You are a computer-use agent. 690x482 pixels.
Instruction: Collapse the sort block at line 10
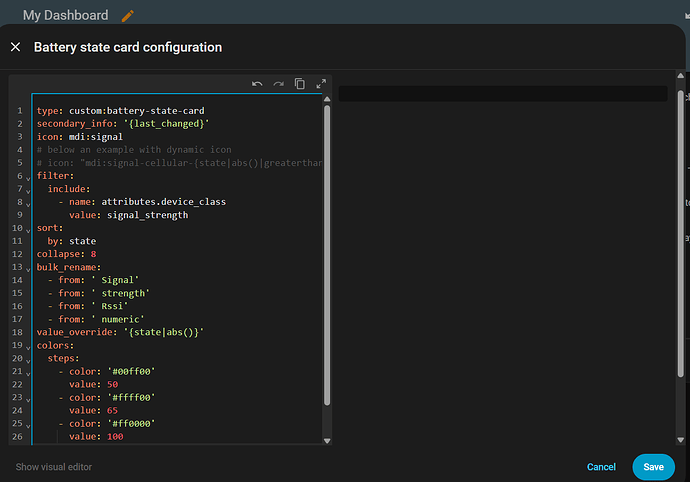tap(27, 229)
